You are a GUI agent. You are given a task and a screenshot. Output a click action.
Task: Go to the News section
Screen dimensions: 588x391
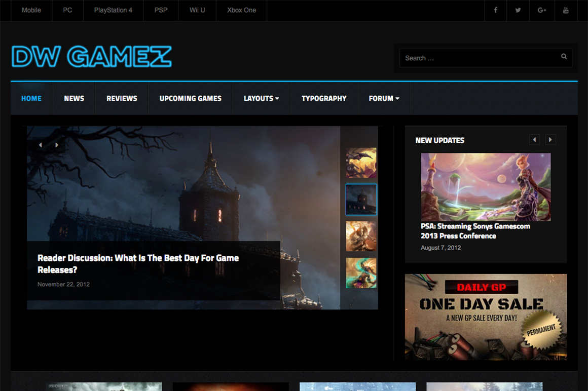tap(74, 98)
